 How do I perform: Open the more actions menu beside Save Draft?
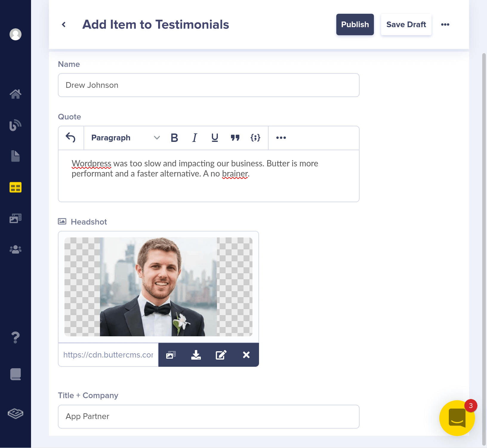[445, 24]
